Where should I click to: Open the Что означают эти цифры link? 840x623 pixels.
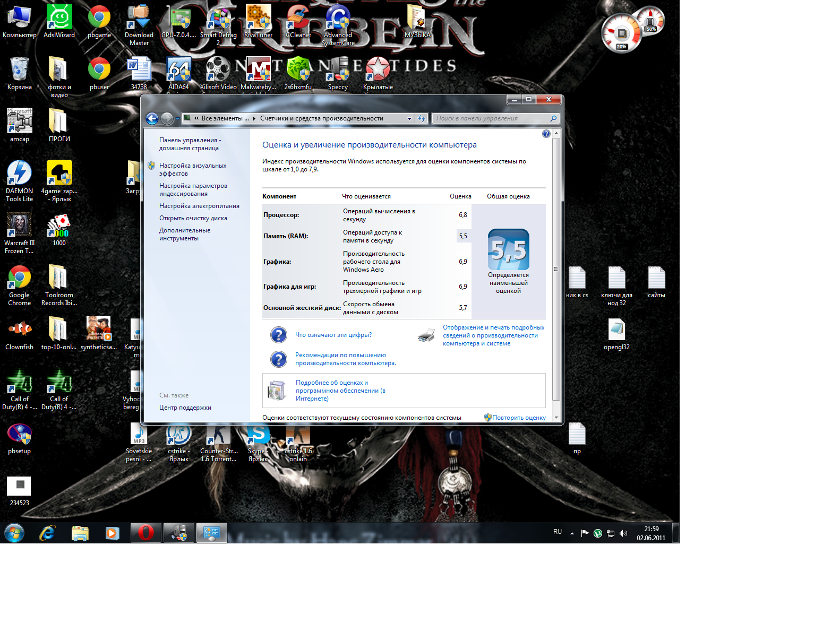point(333,335)
